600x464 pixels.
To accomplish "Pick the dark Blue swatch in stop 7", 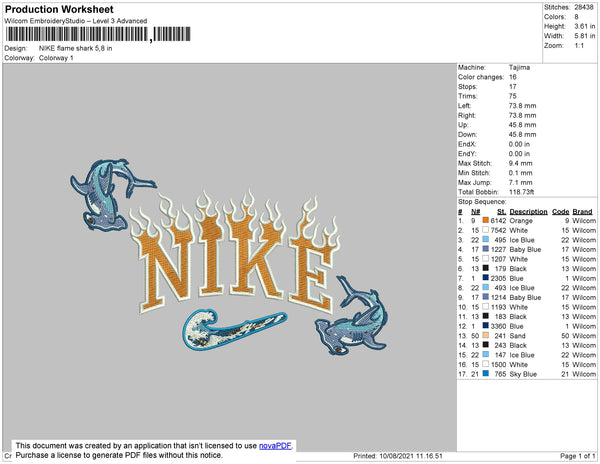I will [x=486, y=278].
